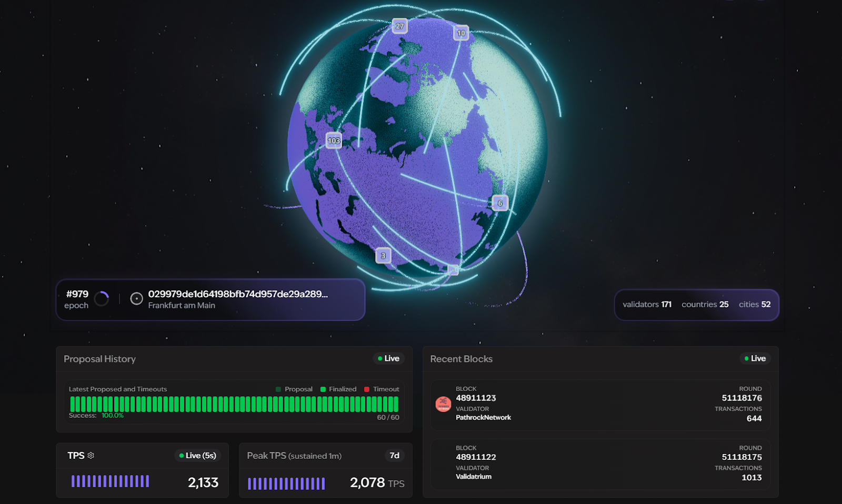Viewport: 842px width, 504px height.
Task: Open the TPS settings gear
Action: tap(91, 455)
